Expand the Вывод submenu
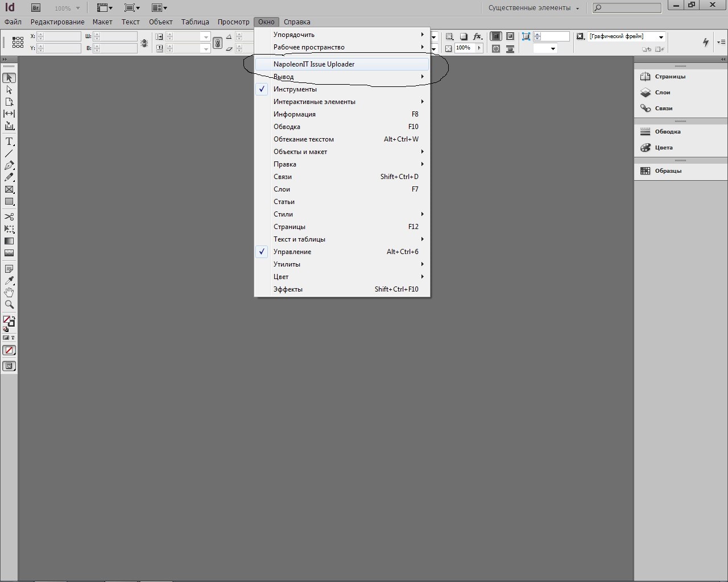 pyautogui.click(x=342, y=77)
